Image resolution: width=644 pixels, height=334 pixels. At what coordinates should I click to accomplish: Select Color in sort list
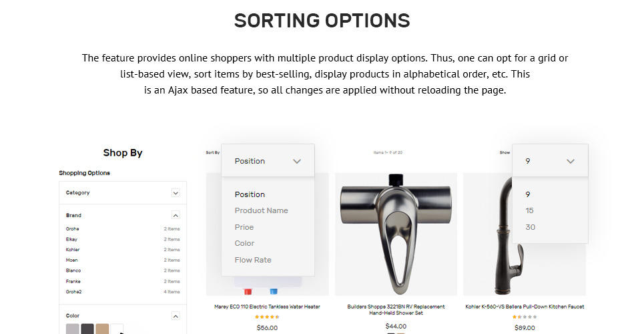[244, 243]
